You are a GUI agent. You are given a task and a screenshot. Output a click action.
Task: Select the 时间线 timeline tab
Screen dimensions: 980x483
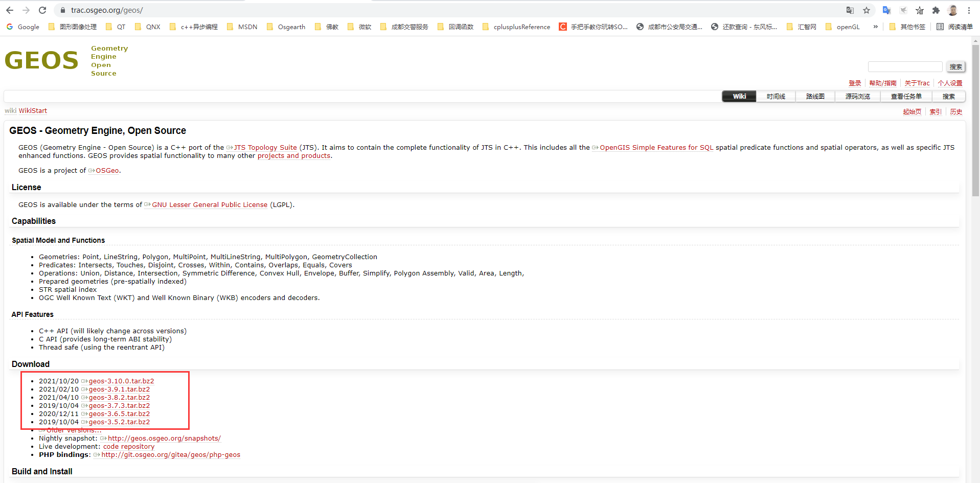[776, 97]
